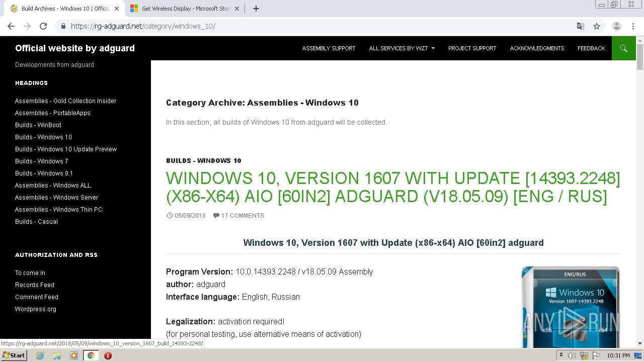Show hidden tray icons arrow
This screenshot has height=362, width=644.
click(561, 355)
